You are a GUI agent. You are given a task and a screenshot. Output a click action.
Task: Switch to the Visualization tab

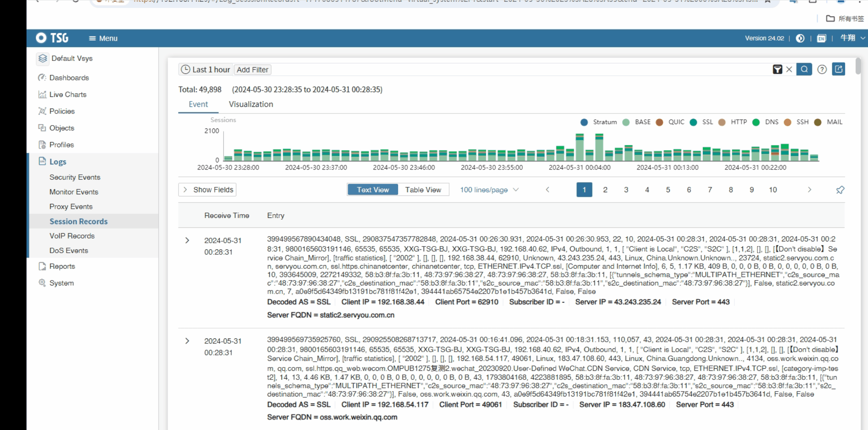251,104
